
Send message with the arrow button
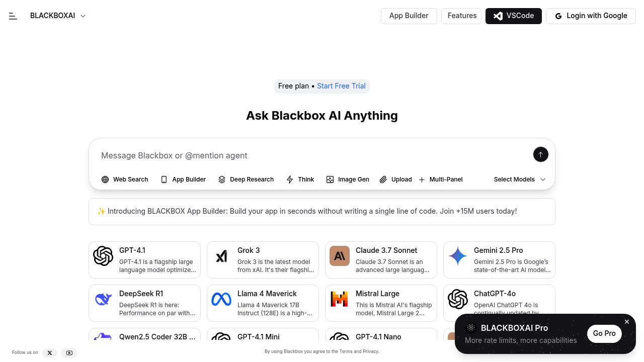tap(540, 154)
